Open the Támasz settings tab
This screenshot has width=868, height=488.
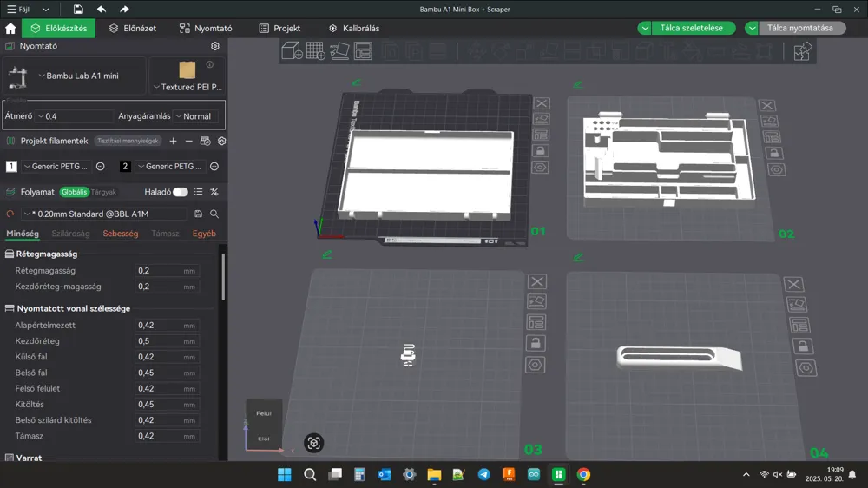point(165,234)
